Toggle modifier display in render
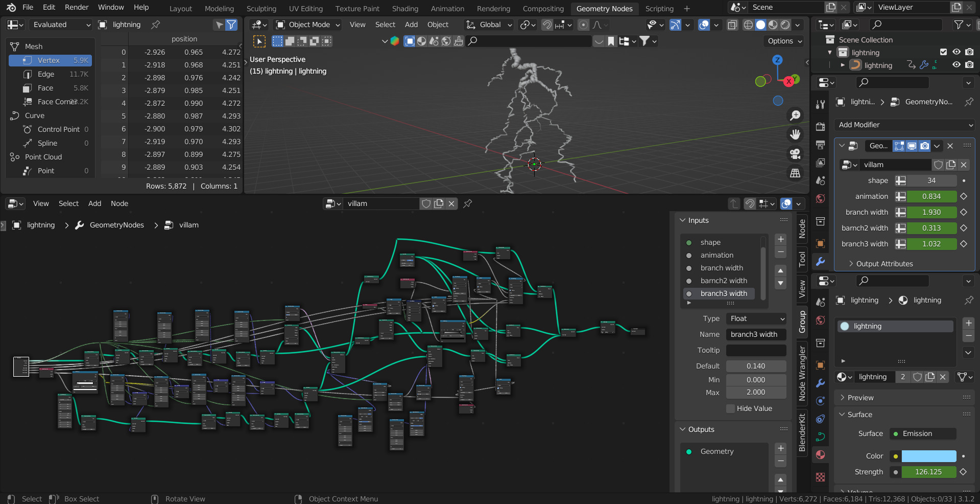This screenshot has width=980, height=504. pos(924,146)
